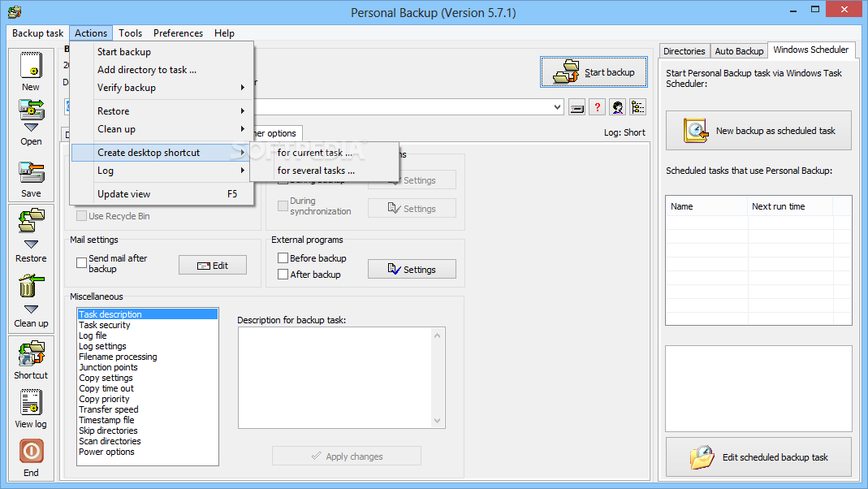The height and width of the screenshot is (489, 868).
Task: Toggle the During synchronization checkbox
Action: click(x=283, y=206)
